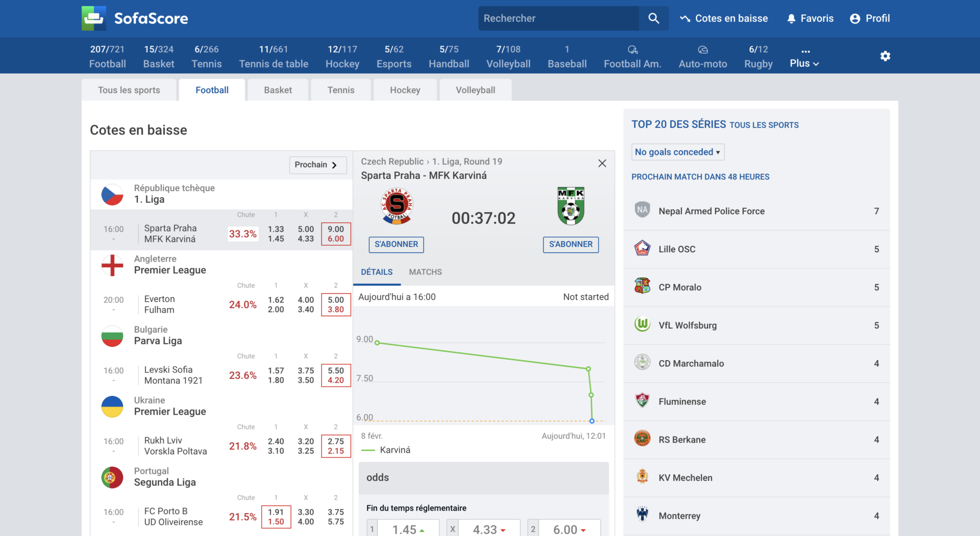The width and height of the screenshot is (980, 536).
Task: Expand the Plus sports menu
Action: click(x=804, y=58)
